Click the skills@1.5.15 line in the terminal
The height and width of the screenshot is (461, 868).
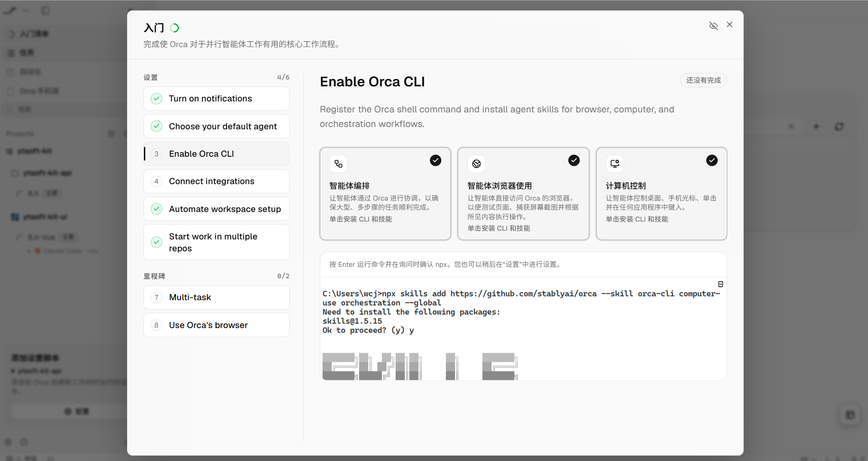(x=352, y=321)
